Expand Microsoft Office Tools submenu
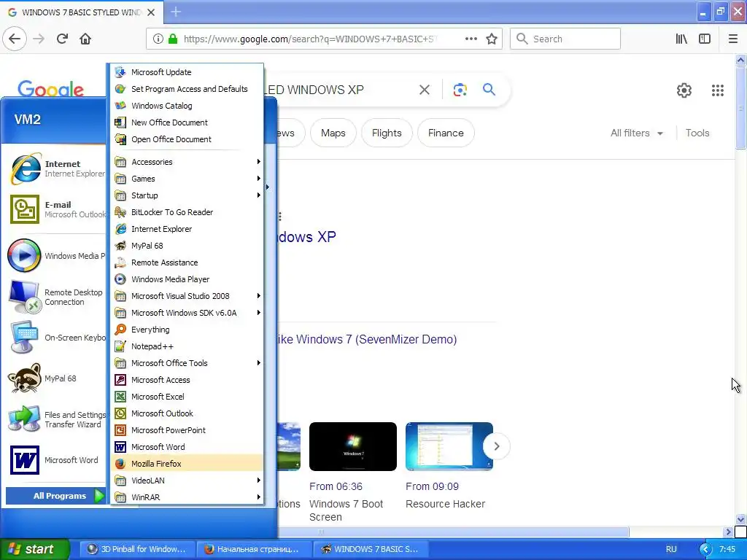 click(x=187, y=363)
